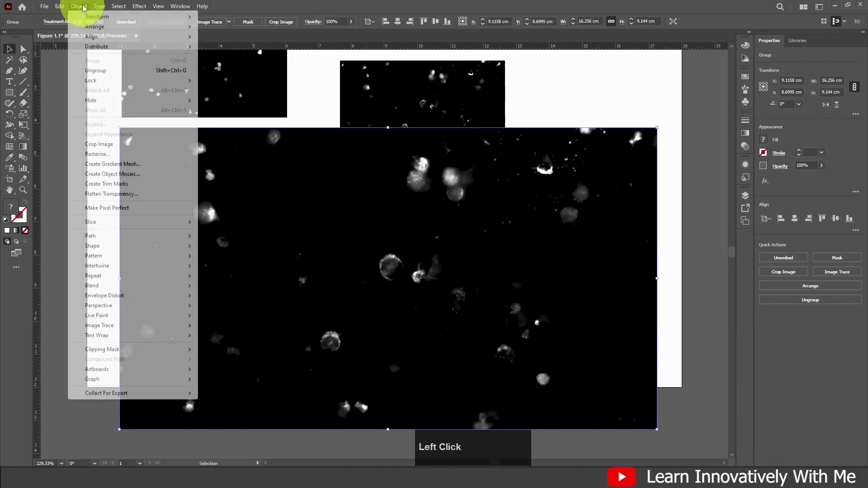The width and height of the screenshot is (868, 488).
Task: Open the Window menu
Action: tap(180, 6)
